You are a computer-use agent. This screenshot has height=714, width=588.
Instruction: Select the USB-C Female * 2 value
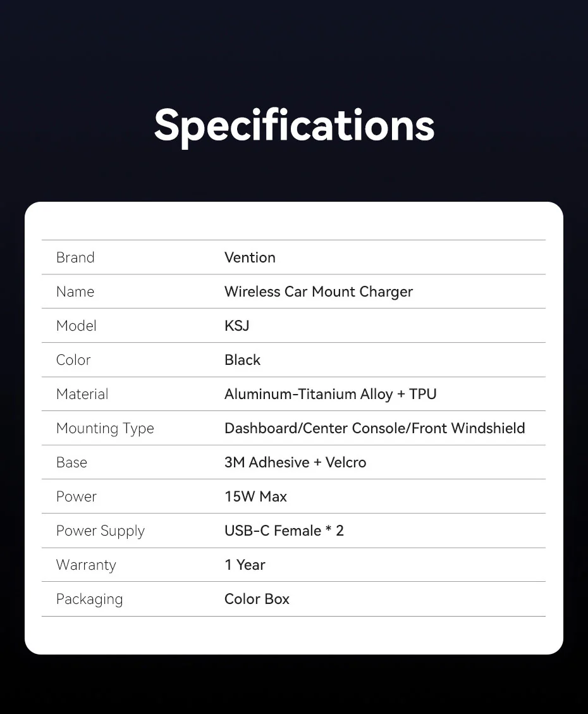point(284,531)
